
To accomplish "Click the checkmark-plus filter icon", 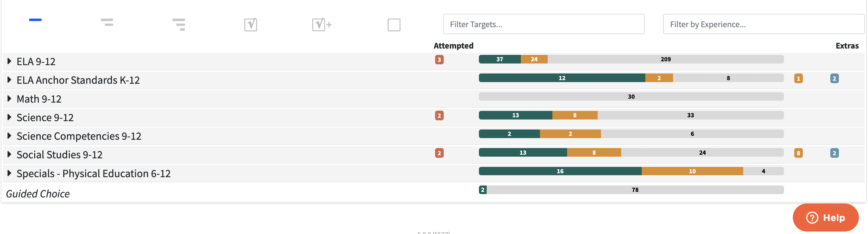I will click(x=322, y=25).
